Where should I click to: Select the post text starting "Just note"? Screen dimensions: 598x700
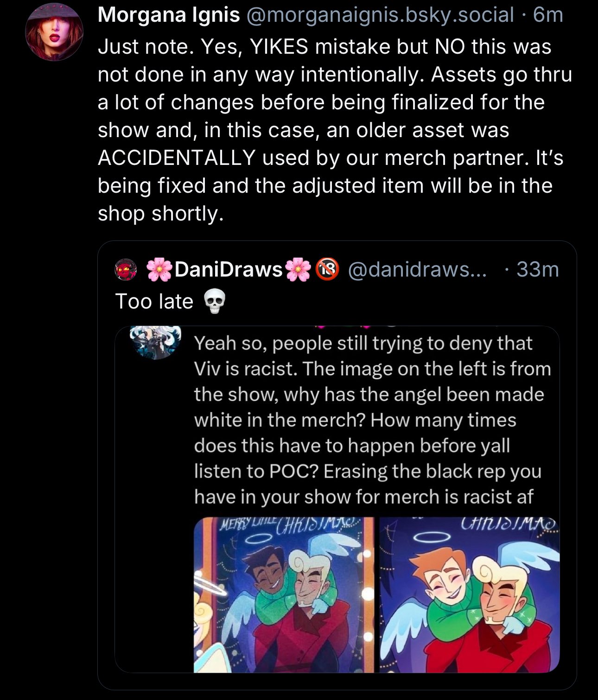click(334, 130)
